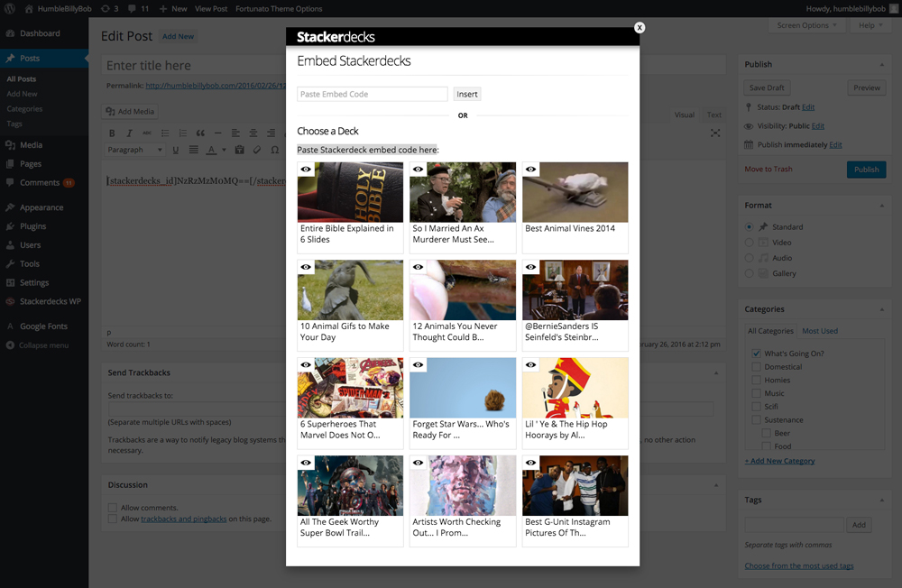Expand the Screen Options panel
902x588 pixels.
point(806,25)
